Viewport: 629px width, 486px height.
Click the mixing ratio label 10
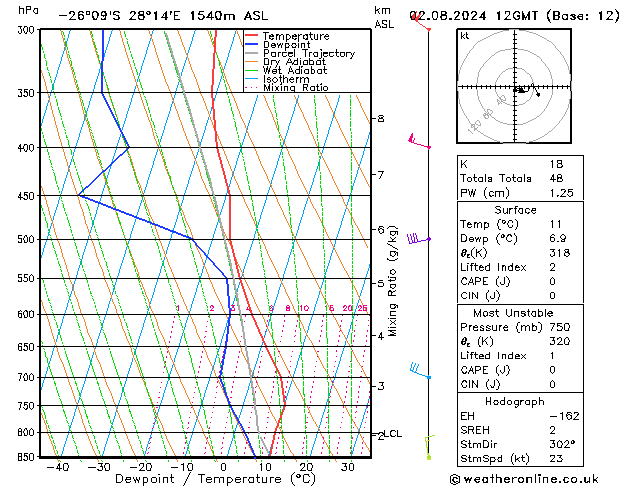click(304, 308)
